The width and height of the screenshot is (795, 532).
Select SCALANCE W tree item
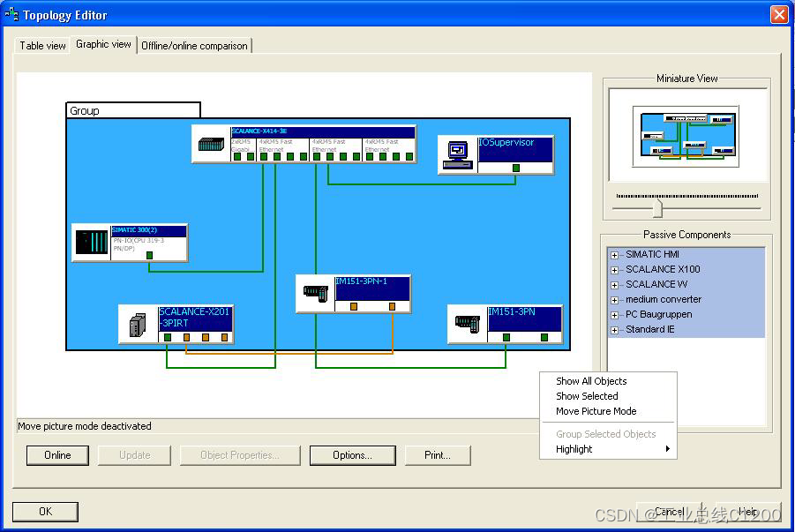pos(656,284)
